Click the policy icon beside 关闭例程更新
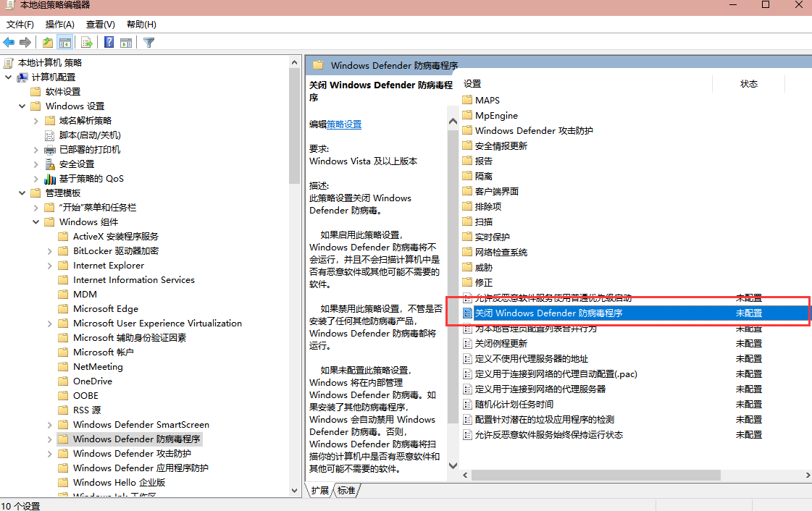 [x=467, y=343]
